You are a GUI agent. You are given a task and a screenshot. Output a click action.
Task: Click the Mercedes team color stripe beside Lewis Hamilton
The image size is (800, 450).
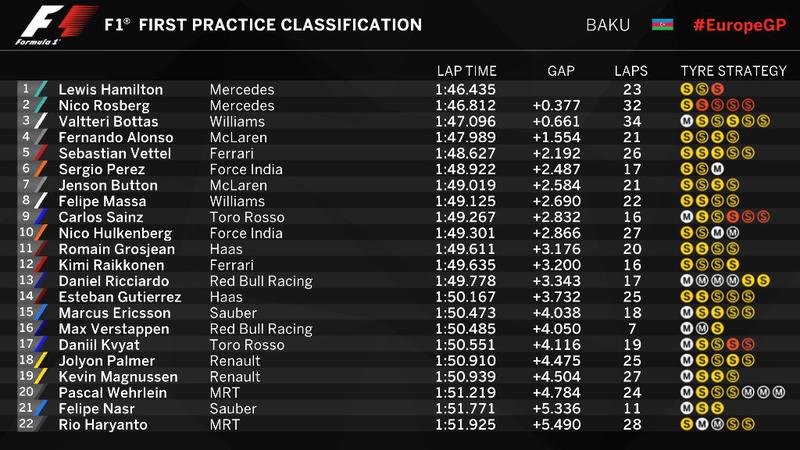click(41, 89)
